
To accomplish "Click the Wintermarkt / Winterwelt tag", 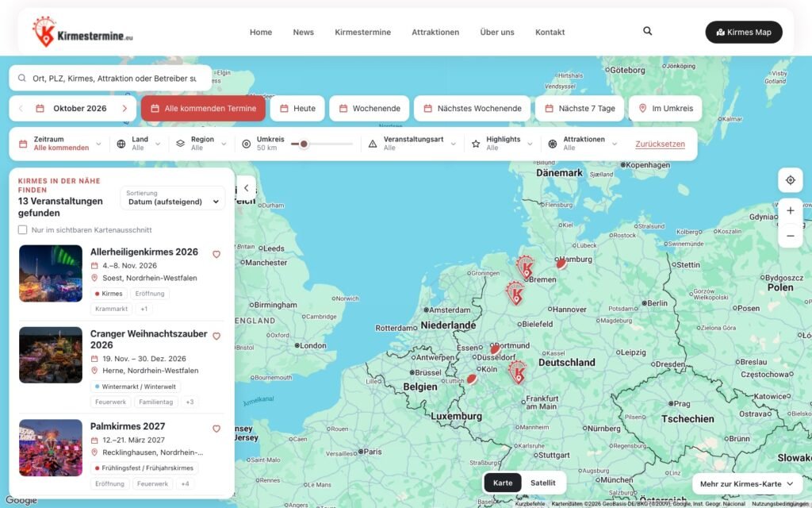I will click(x=135, y=387).
